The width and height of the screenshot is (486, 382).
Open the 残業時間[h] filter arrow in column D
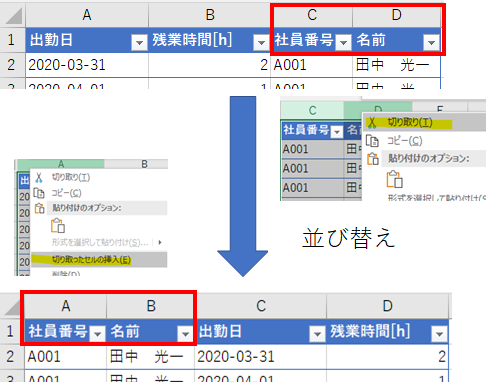pyautogui.click(x=439, y=334)
